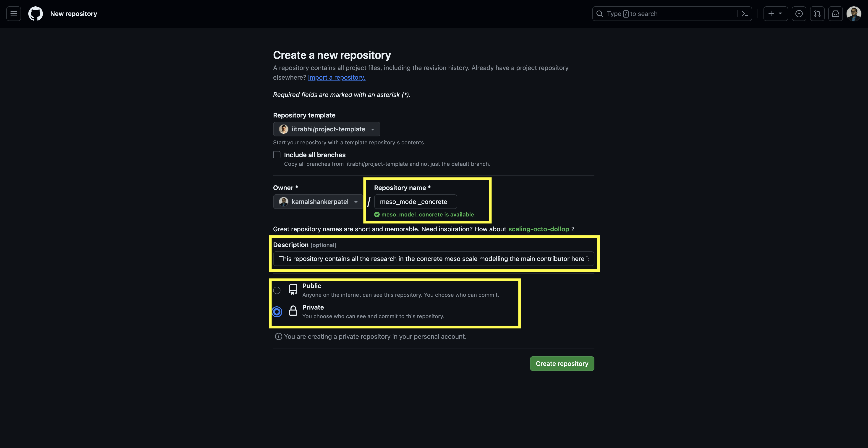Viewport: 868px width, 448px height.
Task: Click into the Description text field
Action: (433, 259)
